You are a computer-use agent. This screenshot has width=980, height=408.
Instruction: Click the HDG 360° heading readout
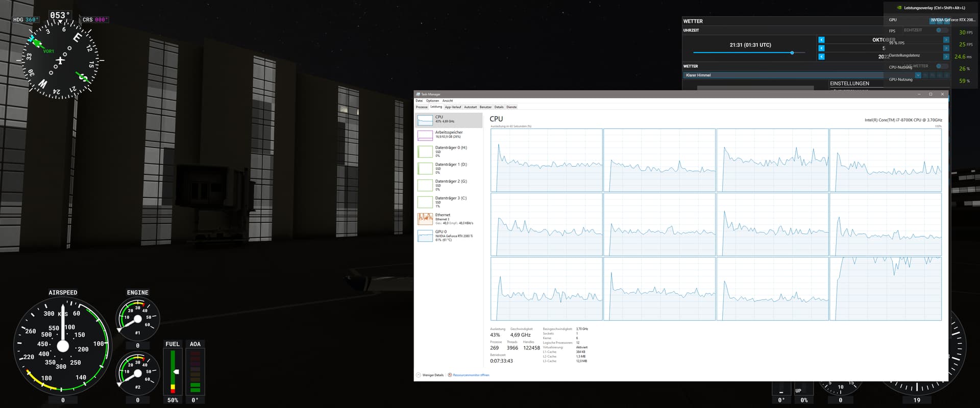pyautogui.click(x=26, y=20)
